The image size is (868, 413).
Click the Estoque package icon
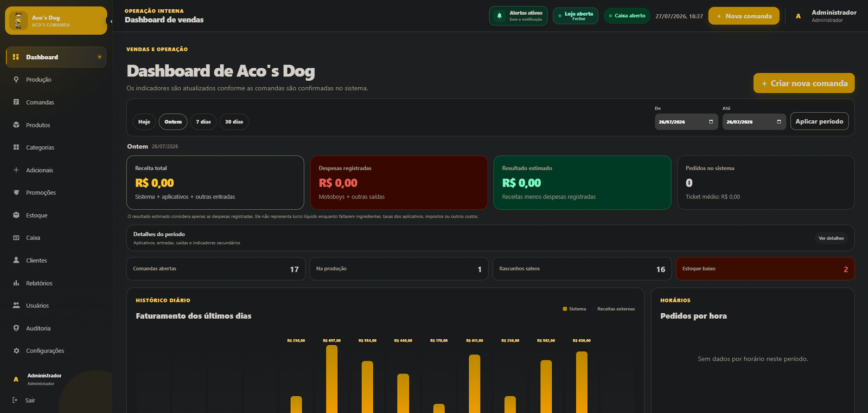[x=16, y=215]
